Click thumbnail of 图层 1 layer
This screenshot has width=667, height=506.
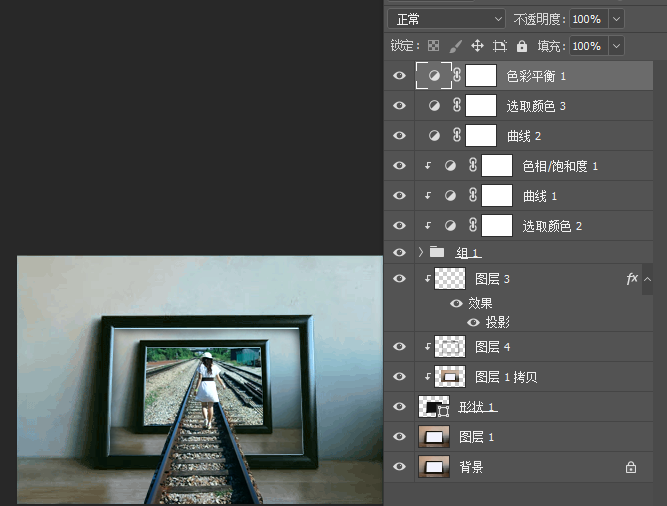434,436
